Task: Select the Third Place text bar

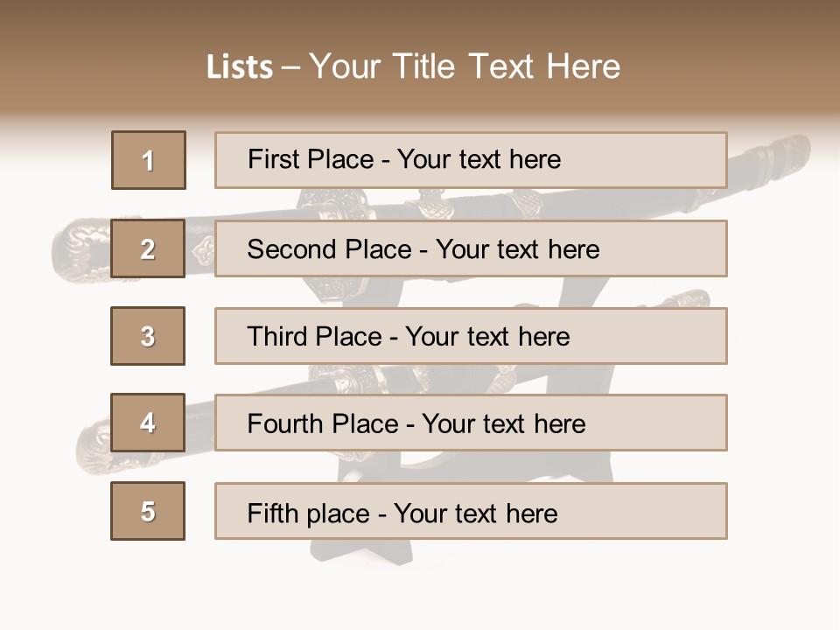Action: (471, 336)
